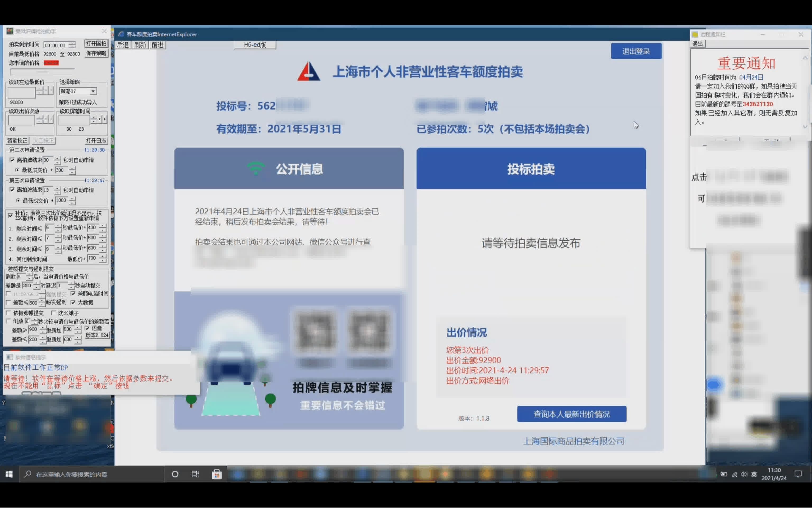The image size is (812, 508).
Task: Click the 版本9.824 button
Action: pyautogui.click(x=97, y=335)
